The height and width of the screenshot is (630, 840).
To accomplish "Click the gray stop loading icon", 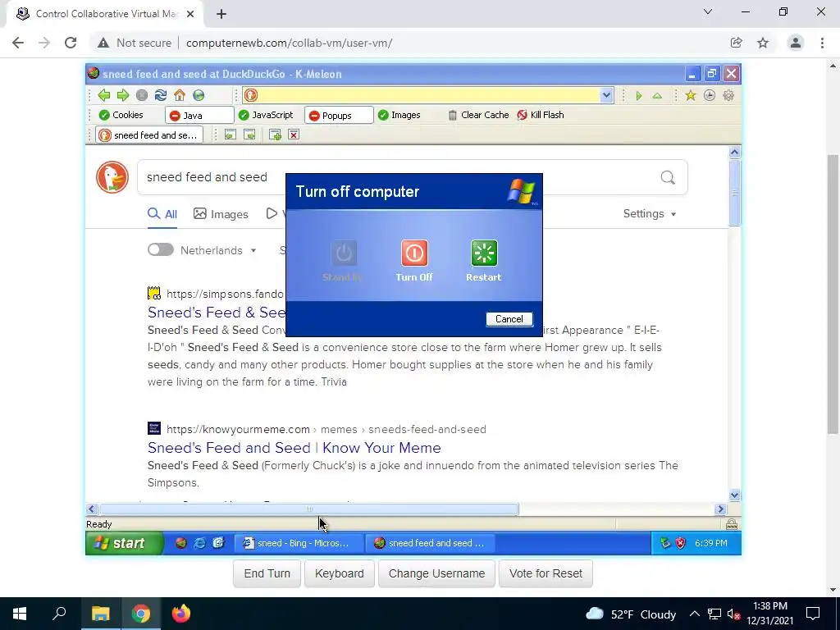I will [141, 95].
